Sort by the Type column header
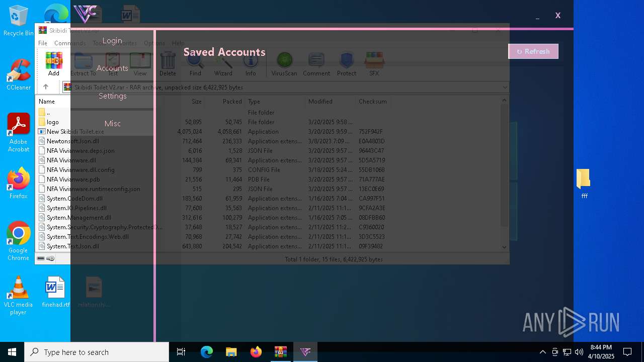The image size is (644, 362). pyautogui.click(x=254, y=102)
